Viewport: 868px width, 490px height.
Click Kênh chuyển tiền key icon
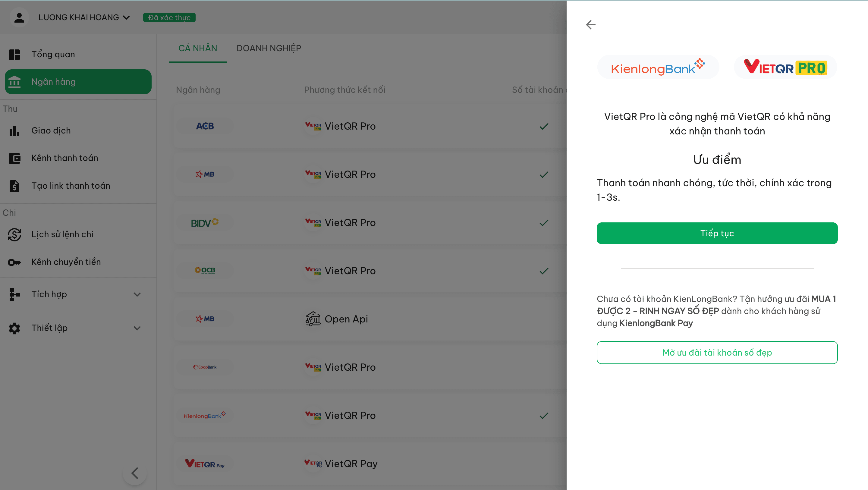[14, 262]
